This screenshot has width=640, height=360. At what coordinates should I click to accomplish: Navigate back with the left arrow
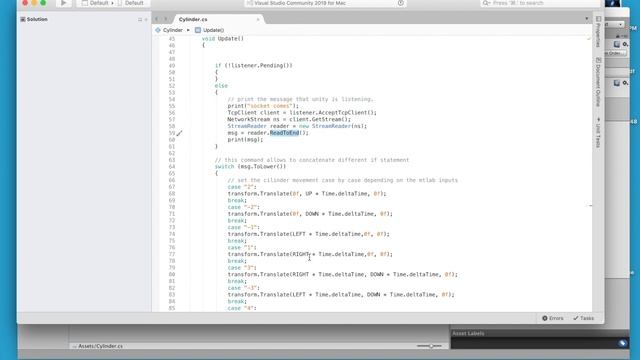pos(156,19)
